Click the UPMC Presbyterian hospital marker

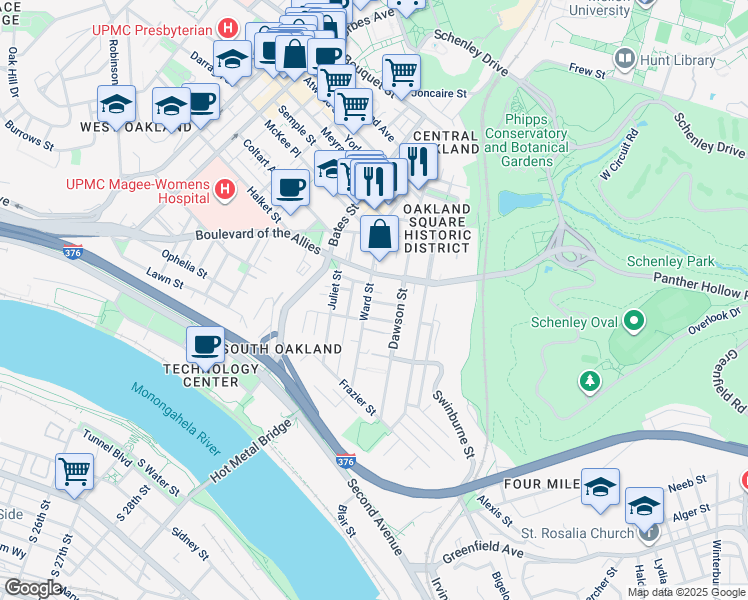pyautogui.click(x=228, y=29)
